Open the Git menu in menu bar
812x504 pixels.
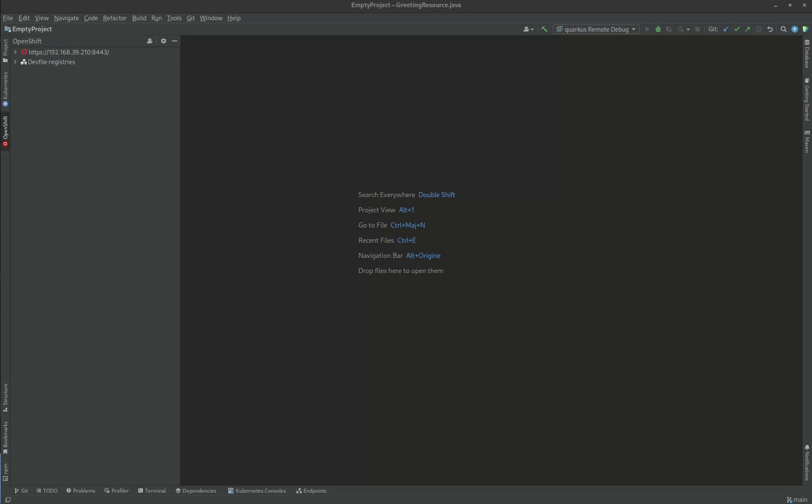point(191,18)
